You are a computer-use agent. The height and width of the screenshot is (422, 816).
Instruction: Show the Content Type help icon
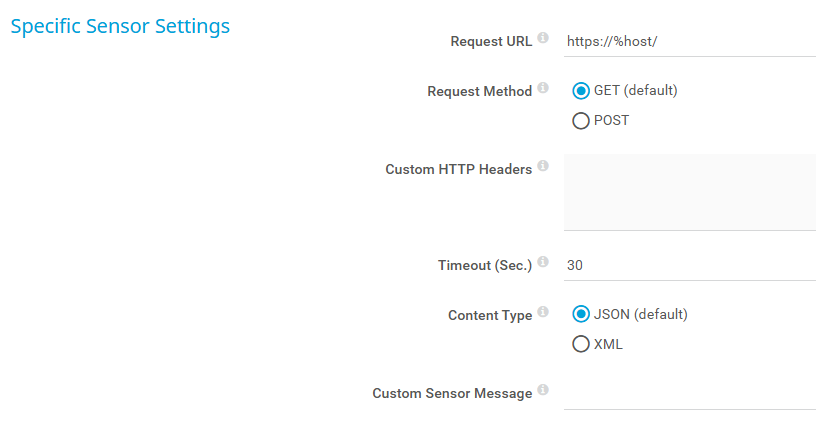(x=543, y=312)
